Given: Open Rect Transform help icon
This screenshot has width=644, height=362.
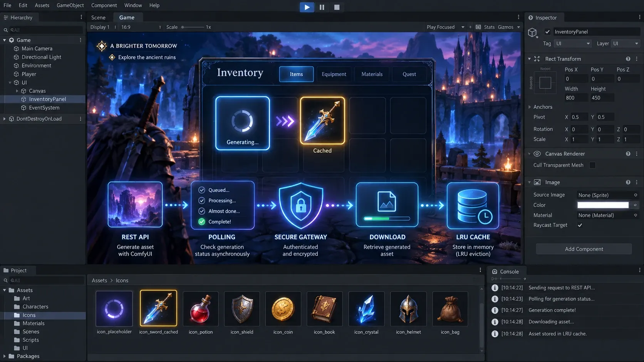Looking at the screenshot, I should point(628,59).
